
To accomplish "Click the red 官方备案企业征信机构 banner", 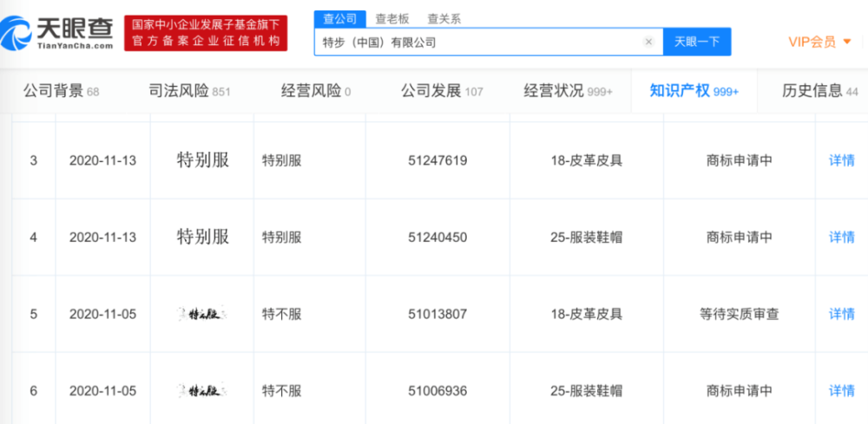I will (x=206, y=33).
